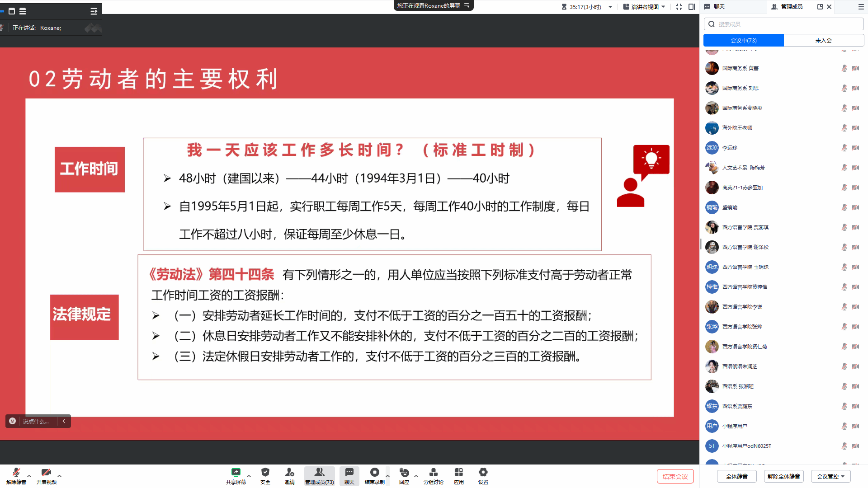Toggle microphone for 国际商务系 黄苗
The height and width of the screenshot is (488, 868).
point(844,68)
